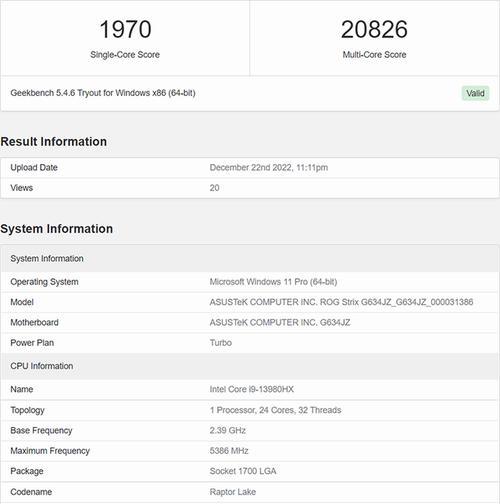The height and width of the screenshot is (504, 500).
Task: Click the upload date December 22nd 2022 value
Action: 269,167
